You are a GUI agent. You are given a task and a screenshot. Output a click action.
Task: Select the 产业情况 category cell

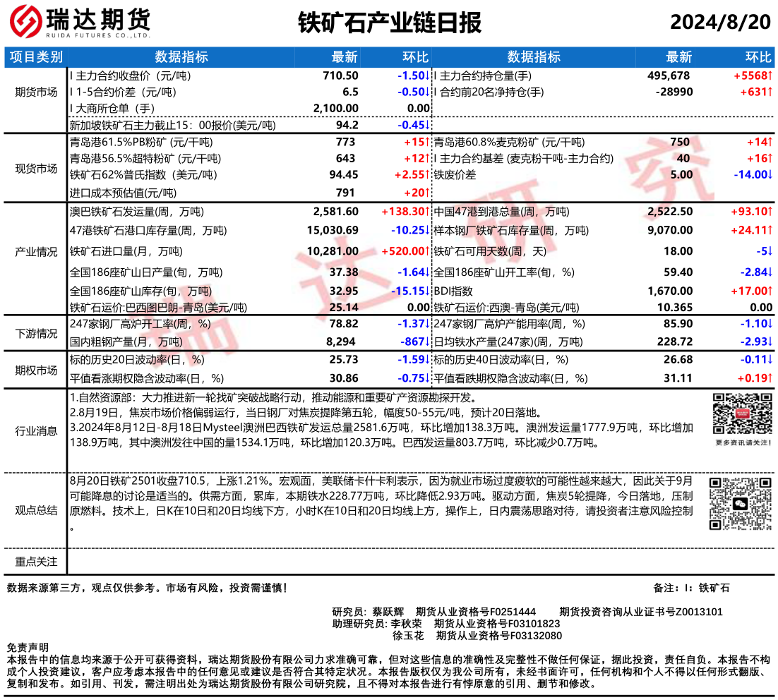tap(37, 251)
